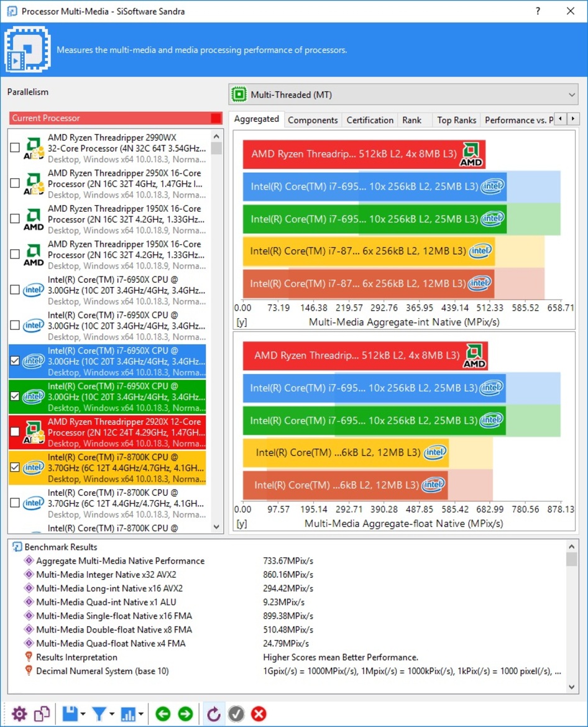Viewport: 588px width, 727px height.
Task: Click the AMD logo on Threadripper 2990WX row
Action: coord(34,148)
